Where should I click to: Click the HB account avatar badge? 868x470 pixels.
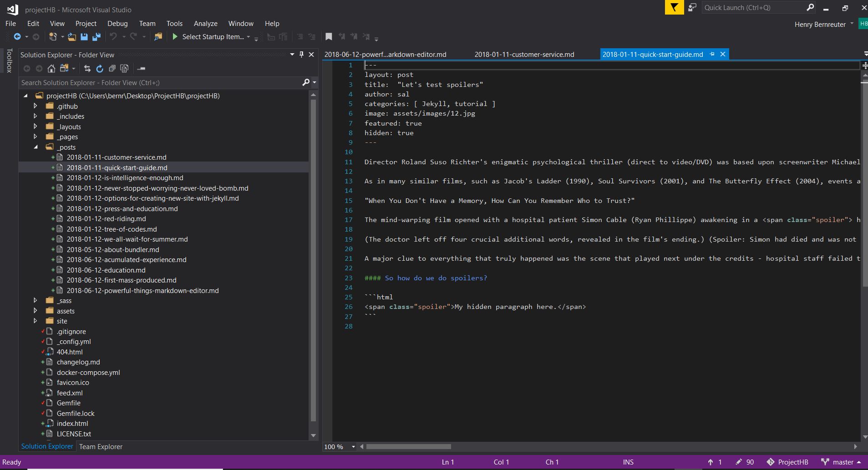tap(863, 24)
